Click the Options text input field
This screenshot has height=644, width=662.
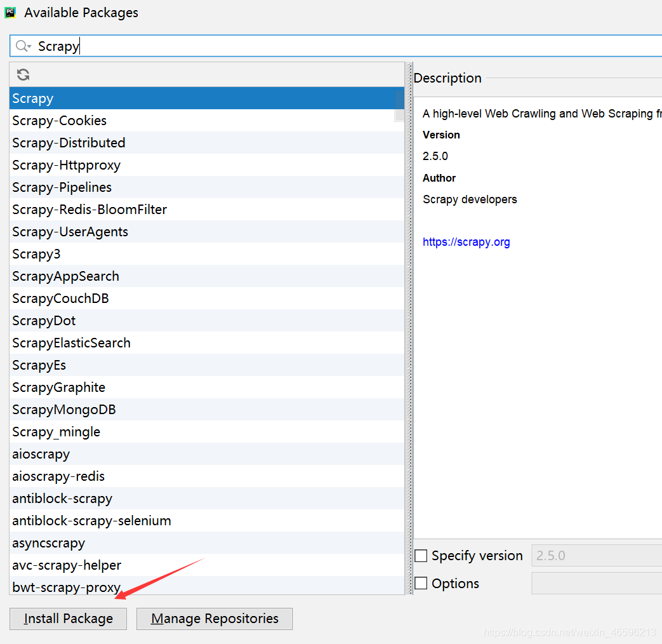coord(597,583)
